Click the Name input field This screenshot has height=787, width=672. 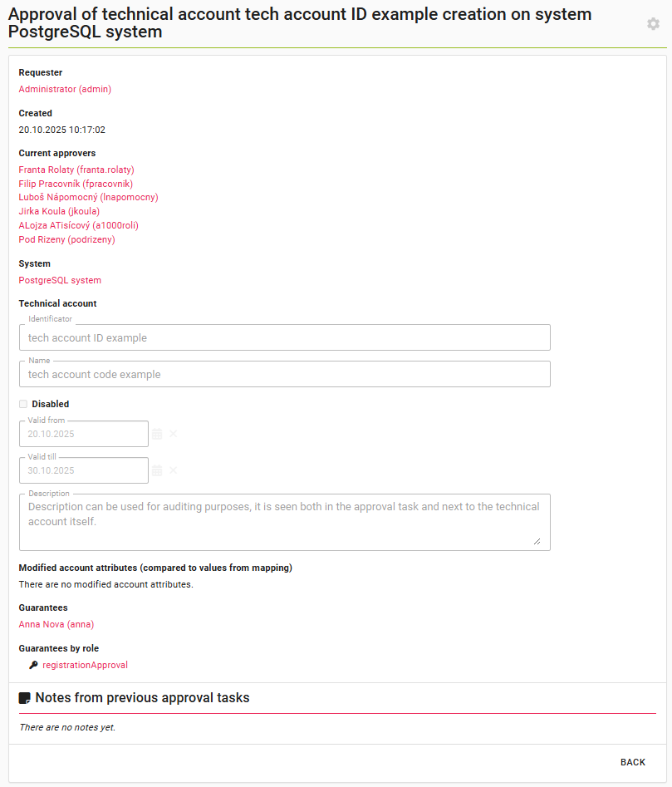tap(284, 374)
